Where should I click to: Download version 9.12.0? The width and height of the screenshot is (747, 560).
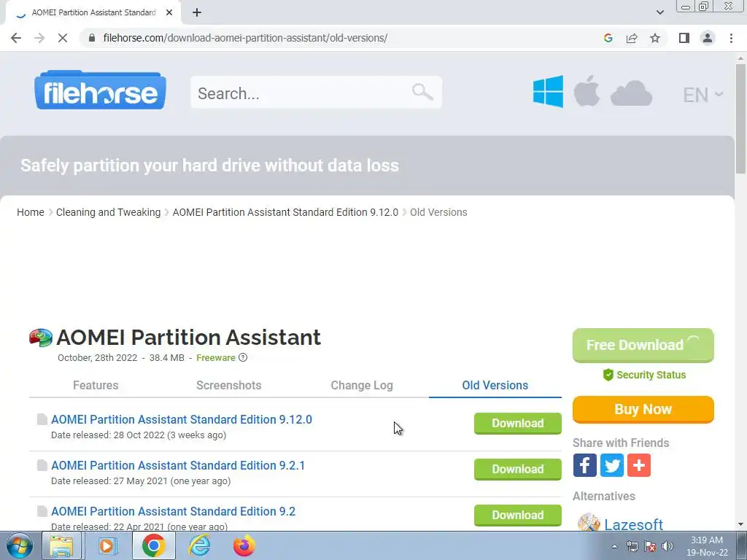pyautogui.click(x=517, y=424)
